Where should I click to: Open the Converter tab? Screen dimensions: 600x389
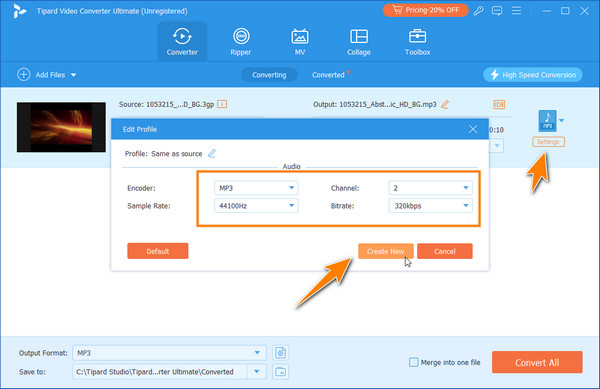(182, 41)
